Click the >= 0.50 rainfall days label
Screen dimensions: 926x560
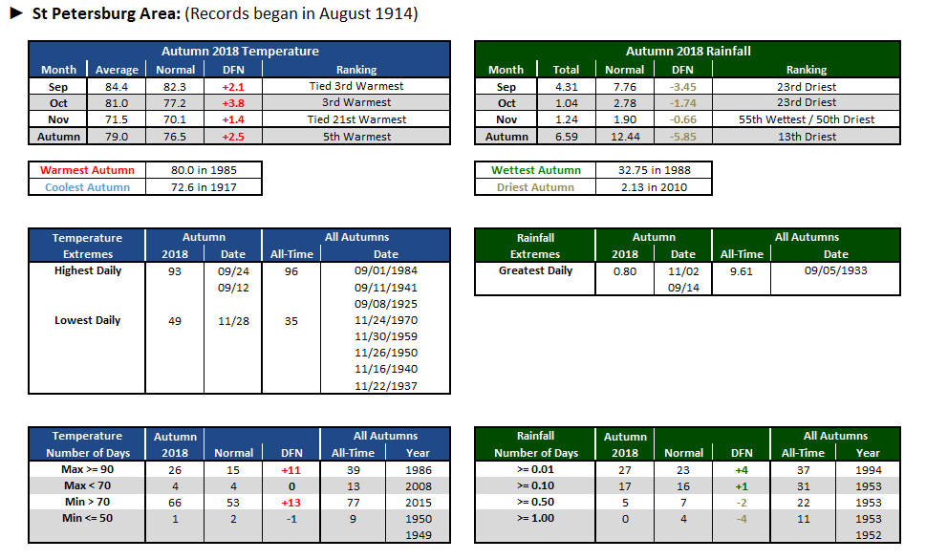(536, 502)
